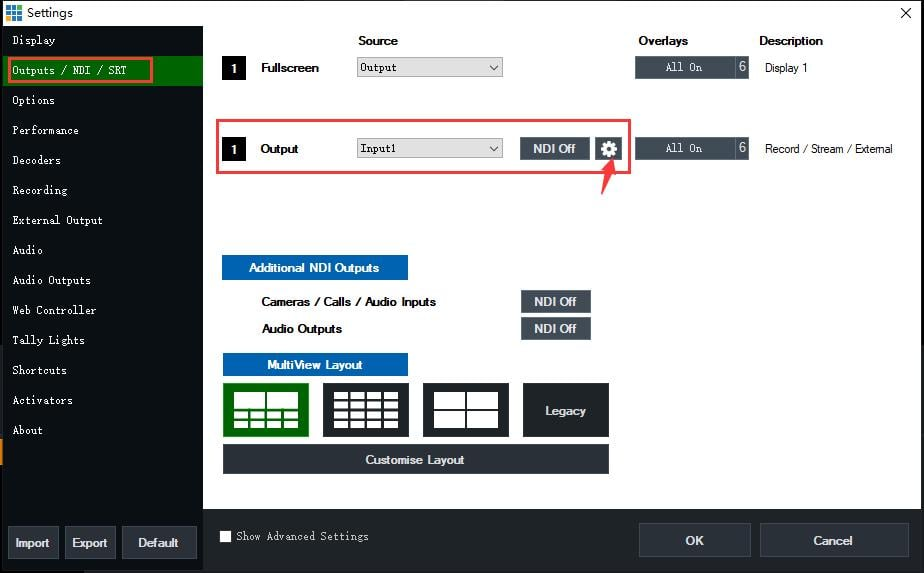Turn on NDI for Cameras / Calls / Audio Inputs
Screen dimensions: 924x573
[555, 301]
